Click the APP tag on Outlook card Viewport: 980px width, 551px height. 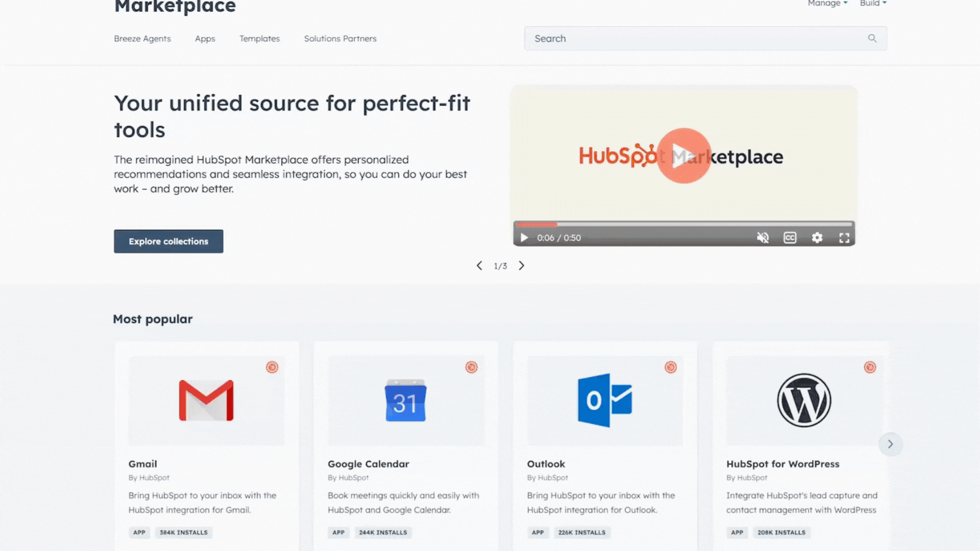click(538, 533)
